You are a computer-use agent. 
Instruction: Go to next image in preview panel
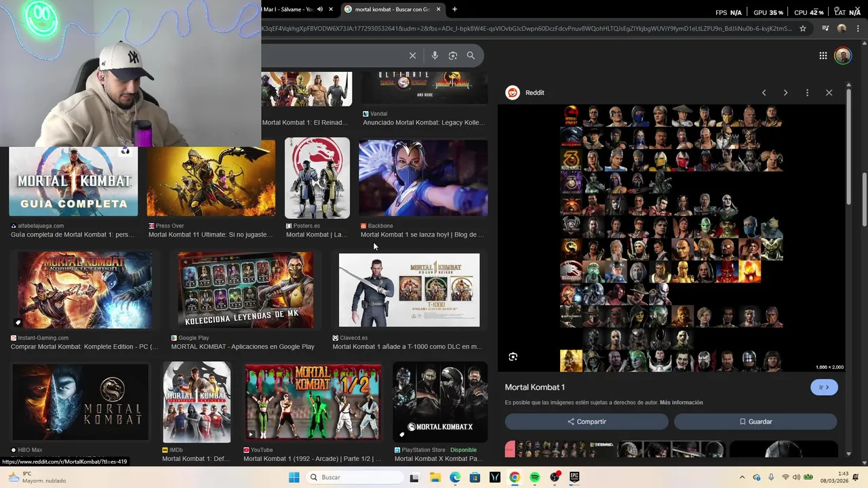[785, 93]
